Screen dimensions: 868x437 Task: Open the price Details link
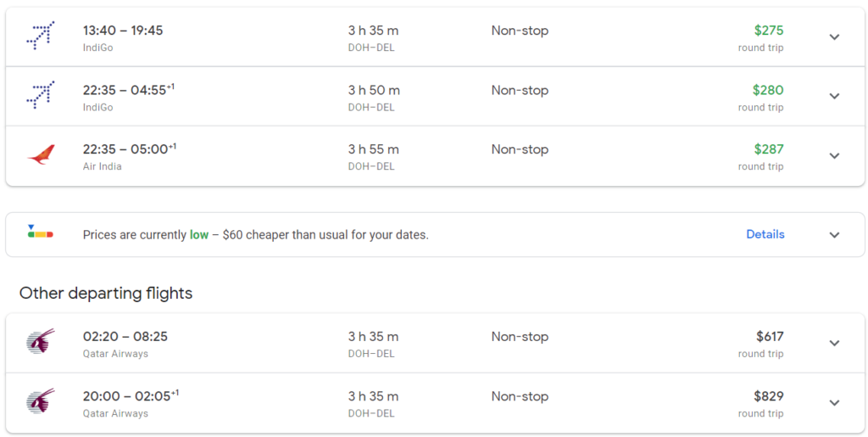(x=765, y=234)
